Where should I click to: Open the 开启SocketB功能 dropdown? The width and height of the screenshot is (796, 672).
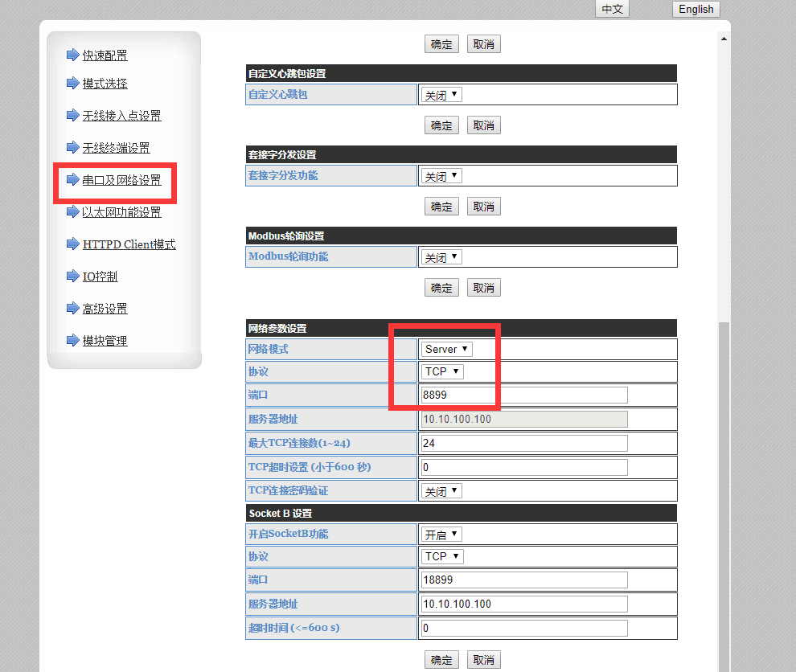[x=441, y=534]
